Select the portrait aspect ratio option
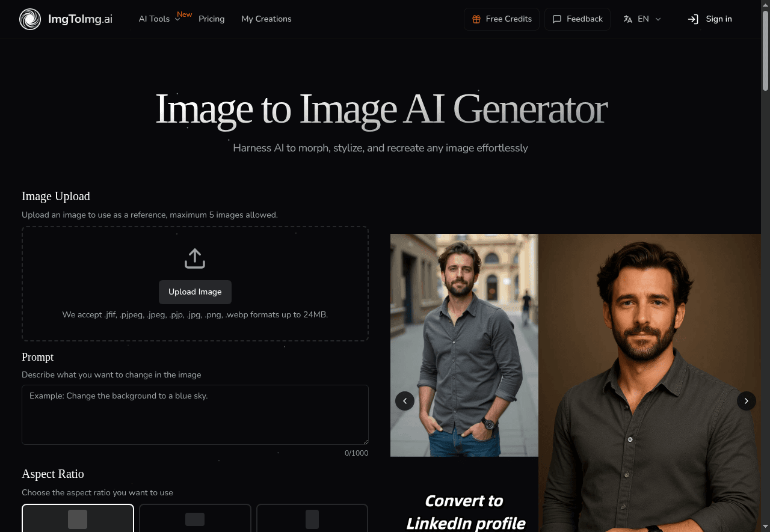This screenshot has width=770, height=532. (312, 518)
